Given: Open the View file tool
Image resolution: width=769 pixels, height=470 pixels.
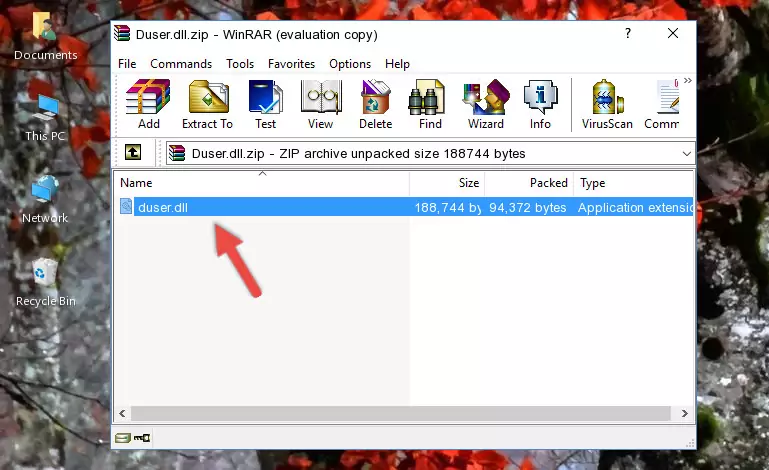Looking at the screenshot, I should 321,104.
